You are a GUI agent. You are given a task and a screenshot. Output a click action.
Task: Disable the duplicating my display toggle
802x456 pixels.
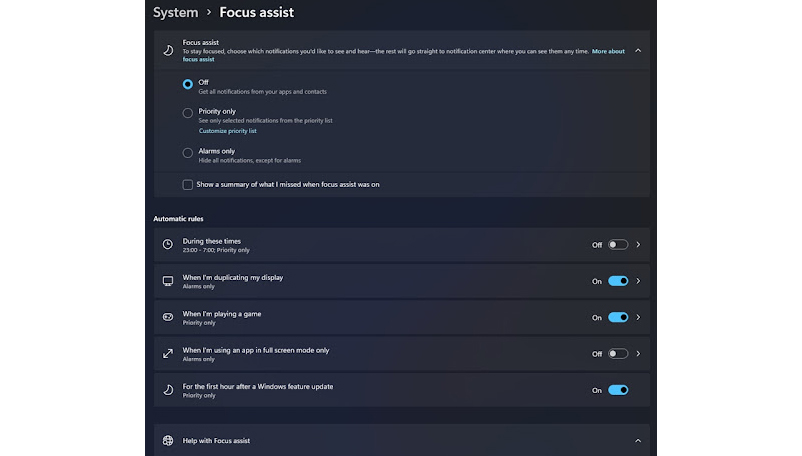click(618, 281)
